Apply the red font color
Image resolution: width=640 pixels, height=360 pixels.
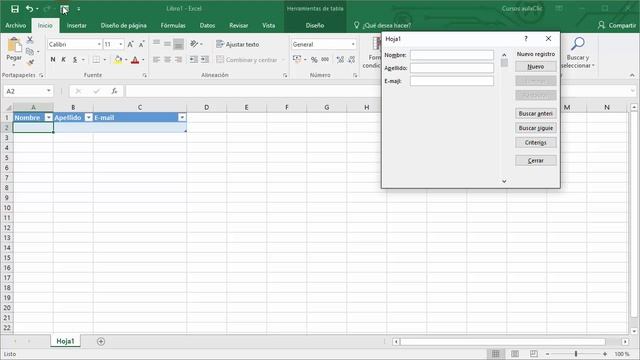coord(135,60)
